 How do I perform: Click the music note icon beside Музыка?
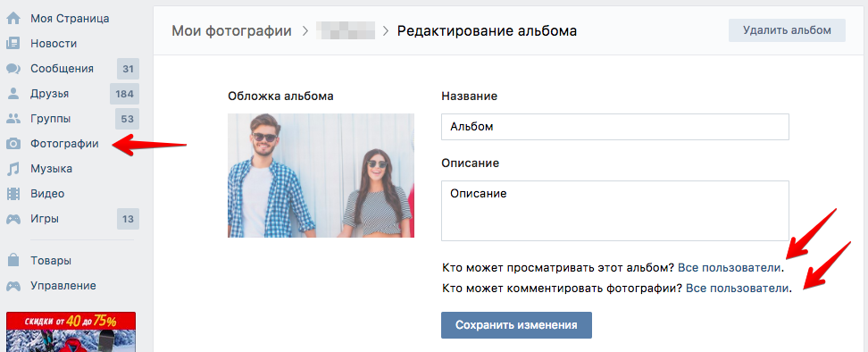pyautogui.click(x=13, y=169)
